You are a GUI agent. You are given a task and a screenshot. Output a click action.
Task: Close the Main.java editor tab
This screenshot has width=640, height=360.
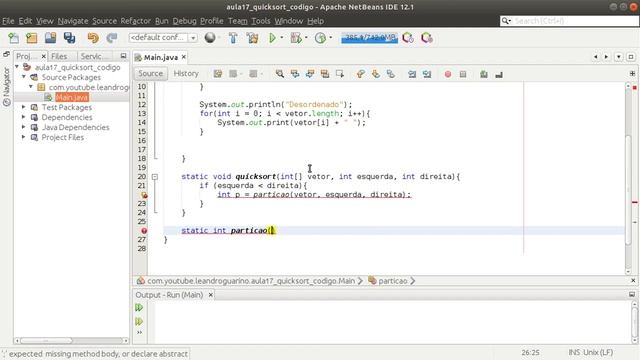coord(184,57)
